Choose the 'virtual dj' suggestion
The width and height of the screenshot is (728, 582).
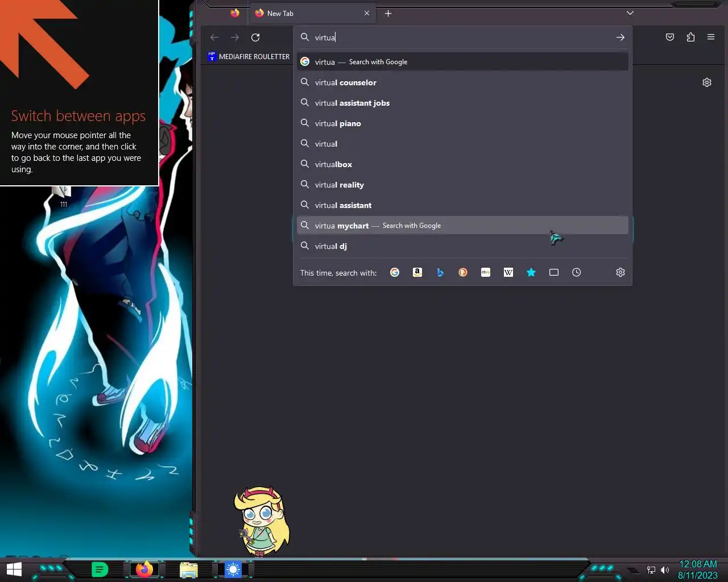point(462,246)
